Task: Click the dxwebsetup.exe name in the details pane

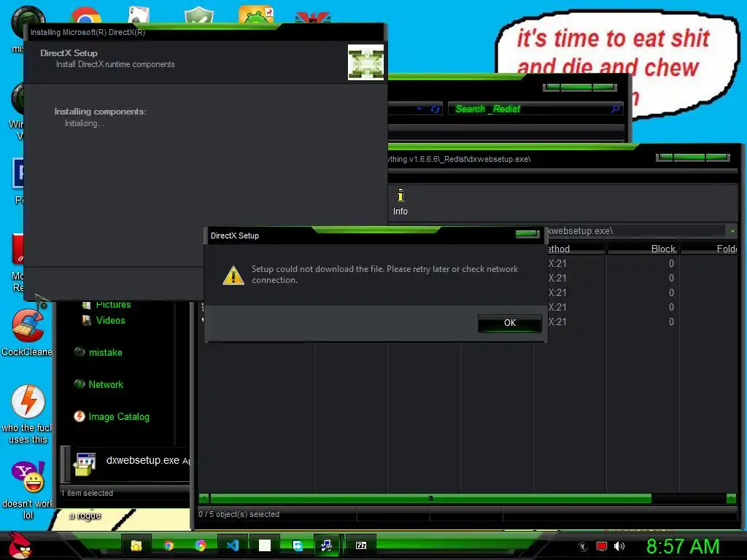Action: pyautogui.click(x=143, y=461)
